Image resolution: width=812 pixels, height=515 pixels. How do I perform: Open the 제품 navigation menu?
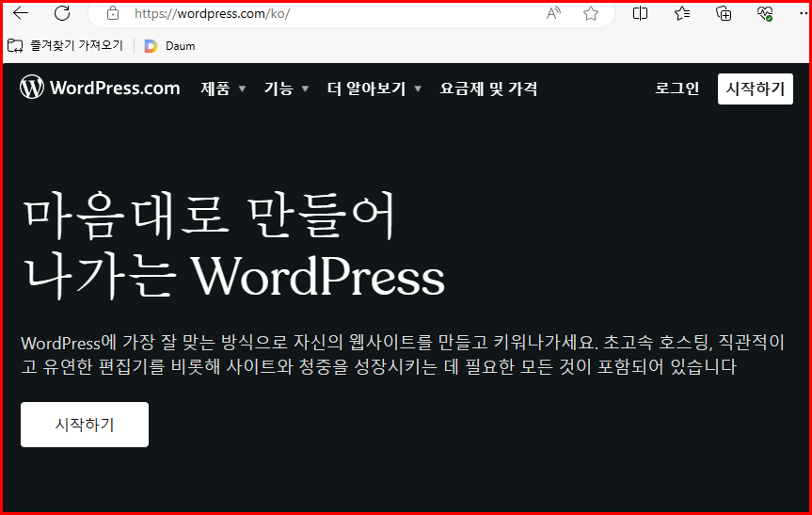coord(215,89)
